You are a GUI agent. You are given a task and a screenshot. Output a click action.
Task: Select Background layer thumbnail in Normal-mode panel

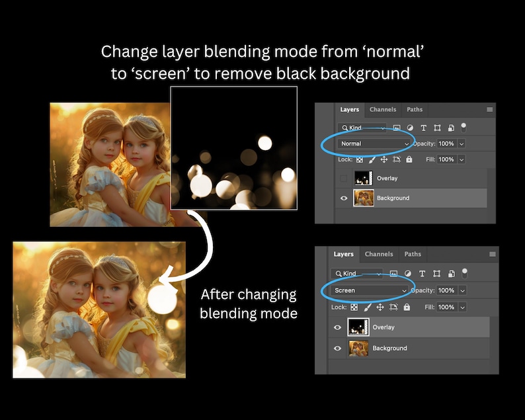click(364, 198)
